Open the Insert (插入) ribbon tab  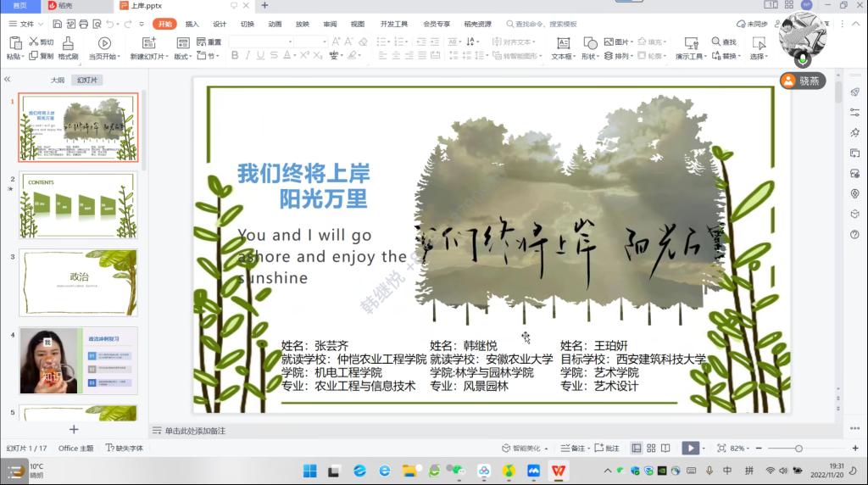tap(192, 25)
